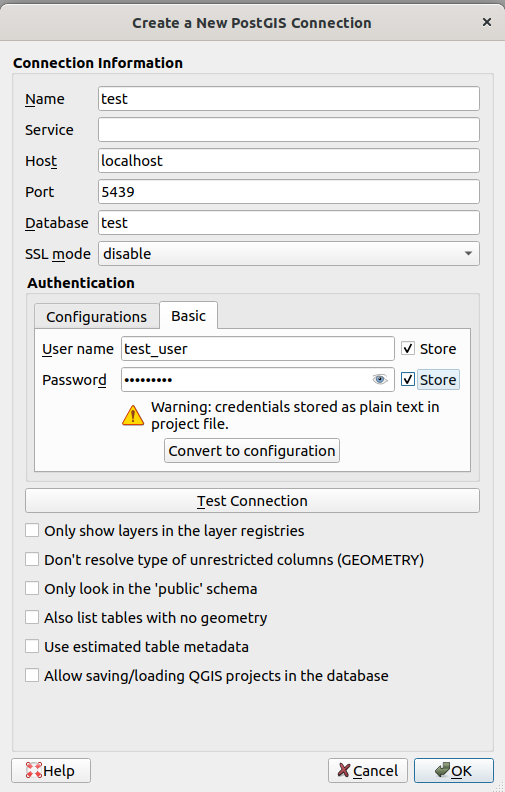Check Only look in the 'public' schema
The width and height of the screenshot is (505, 792).
32,588
